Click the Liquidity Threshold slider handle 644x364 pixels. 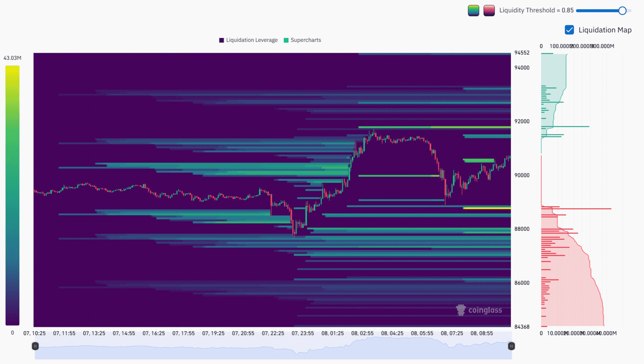pyautogui.click(x=622, y=11)
